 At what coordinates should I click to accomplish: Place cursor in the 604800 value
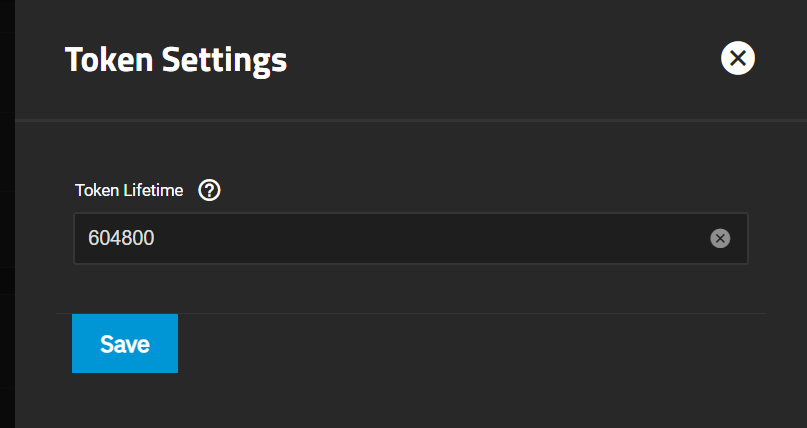121,238
